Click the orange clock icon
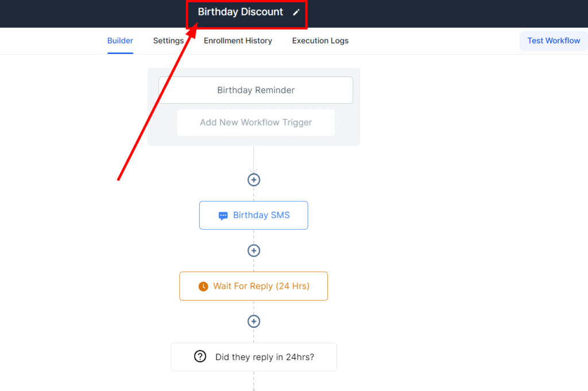 pos(203,287)
